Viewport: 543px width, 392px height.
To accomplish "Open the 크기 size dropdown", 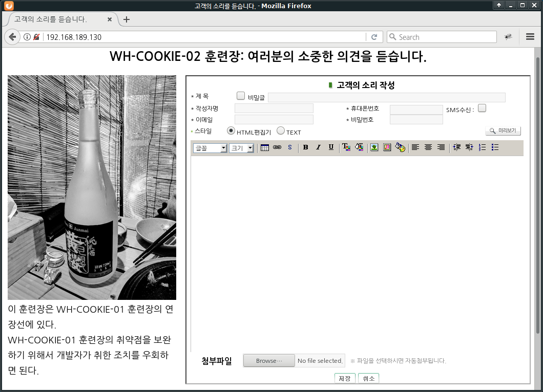I will (241, 148).
